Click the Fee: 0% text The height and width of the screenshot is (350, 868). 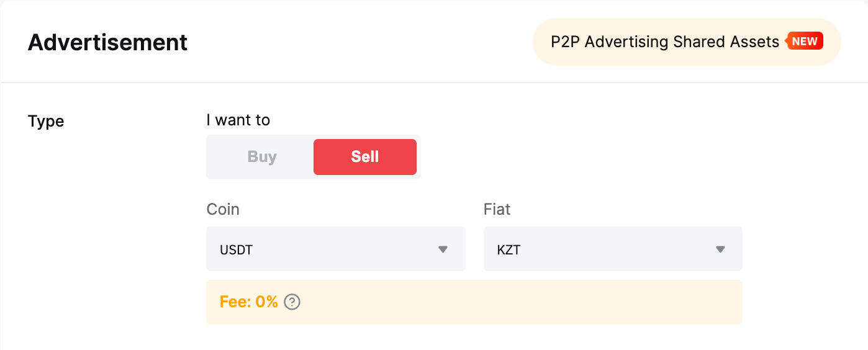(248, 302)
